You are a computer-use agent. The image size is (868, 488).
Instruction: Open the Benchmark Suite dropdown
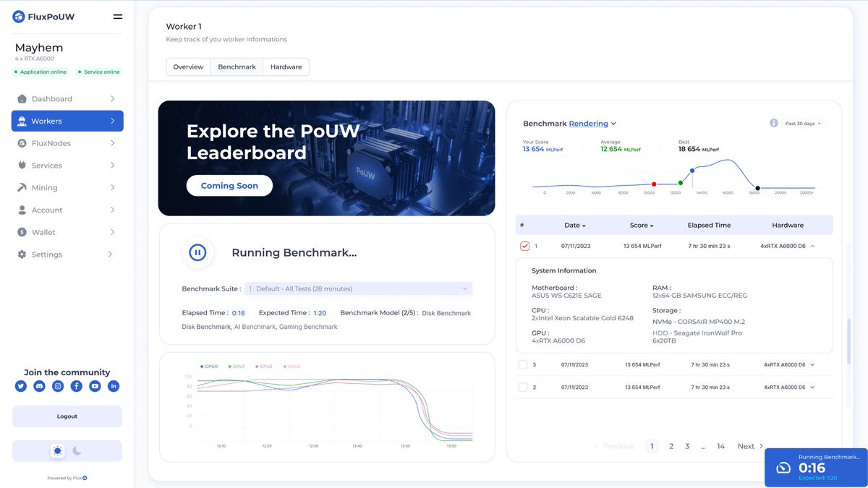[x=359, y=288]
